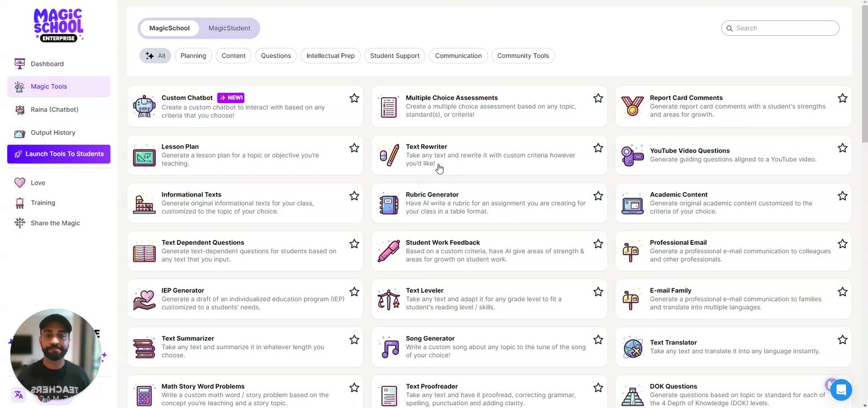Open the chat support bubble icon
This screenshot has height=408, width=868.
(x=841, y=390)
